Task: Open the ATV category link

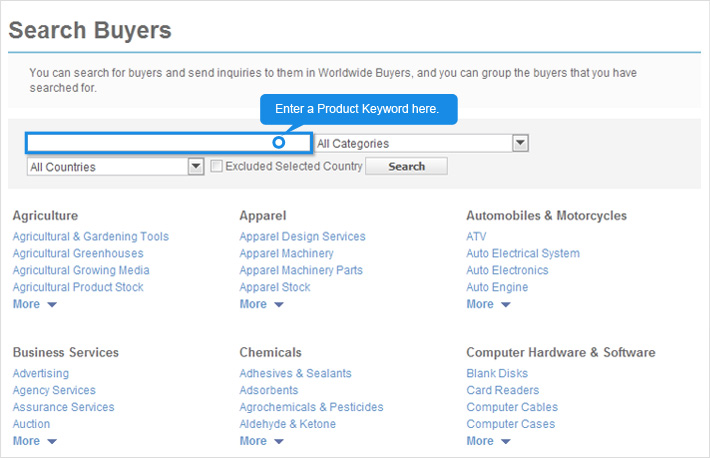Action: tap(476, 237)
